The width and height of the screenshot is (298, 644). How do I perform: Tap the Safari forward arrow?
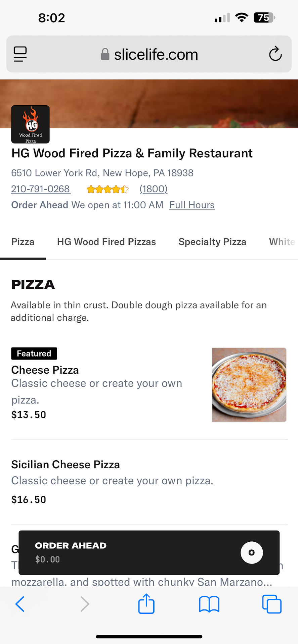85,604
